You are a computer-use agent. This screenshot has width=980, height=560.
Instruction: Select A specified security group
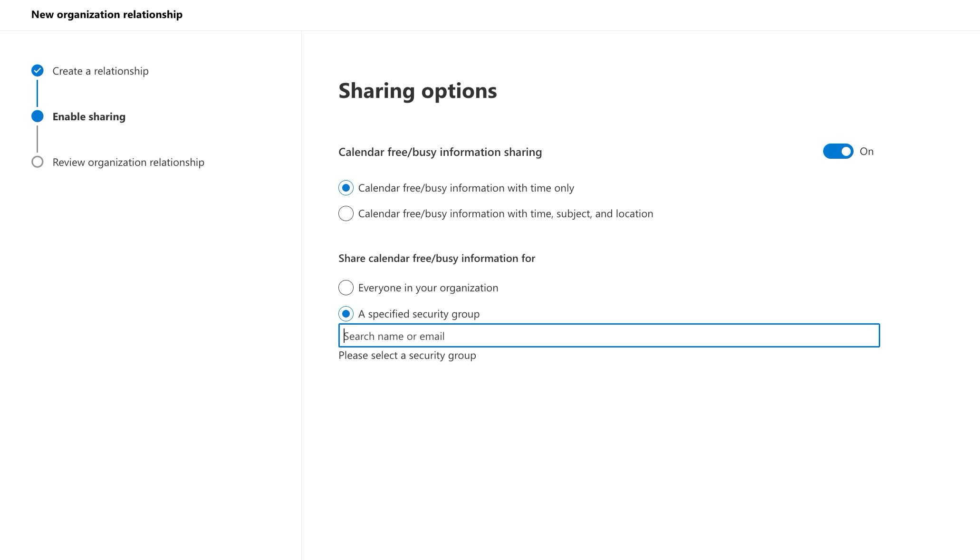coord(346,313)
